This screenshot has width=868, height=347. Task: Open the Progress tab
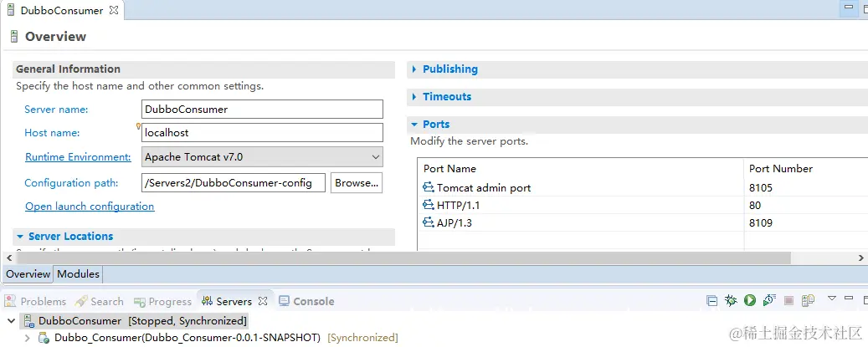(162, 301)
